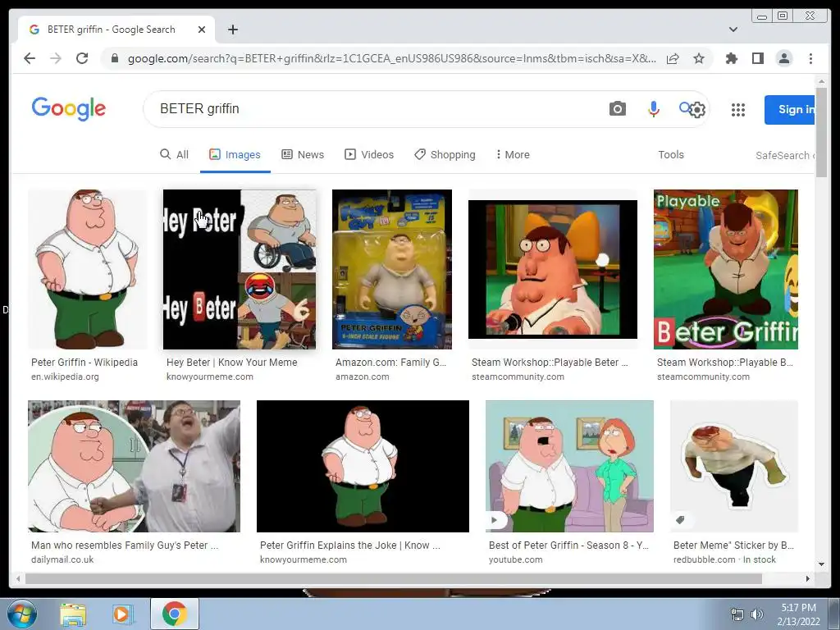
Task: Bookmark this page with star icon
Action: [x=699, y=58]
